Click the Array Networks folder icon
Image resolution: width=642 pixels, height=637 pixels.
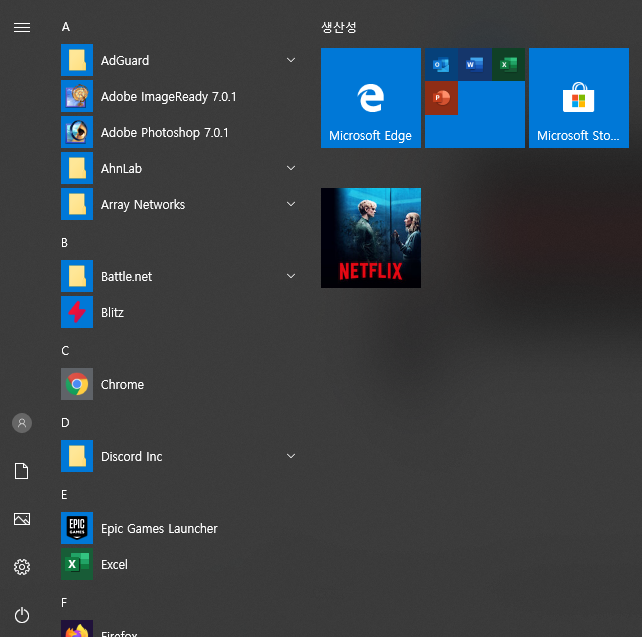tap(77, 204)
